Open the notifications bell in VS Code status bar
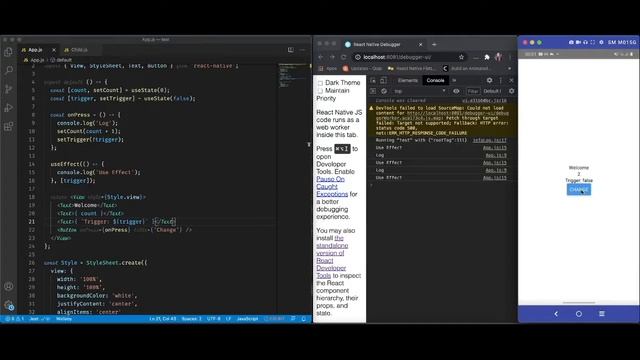The image size is (640, 360). (x=304, y=319)
